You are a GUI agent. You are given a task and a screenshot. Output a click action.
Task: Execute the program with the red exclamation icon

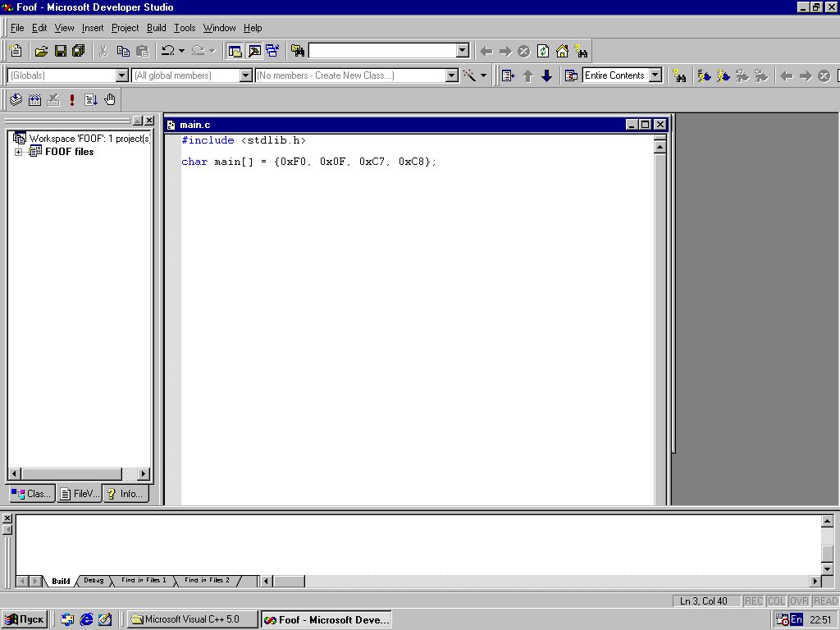coord(72,99)
